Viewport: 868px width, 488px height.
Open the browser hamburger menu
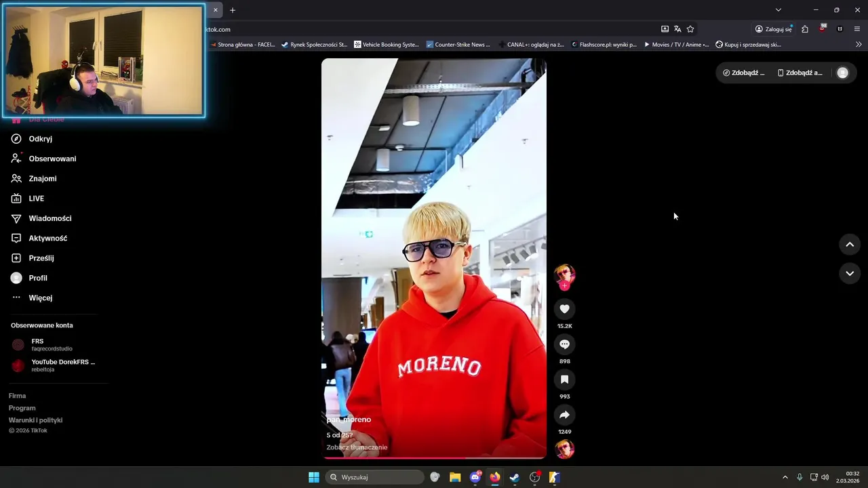(x=857, y=29)
